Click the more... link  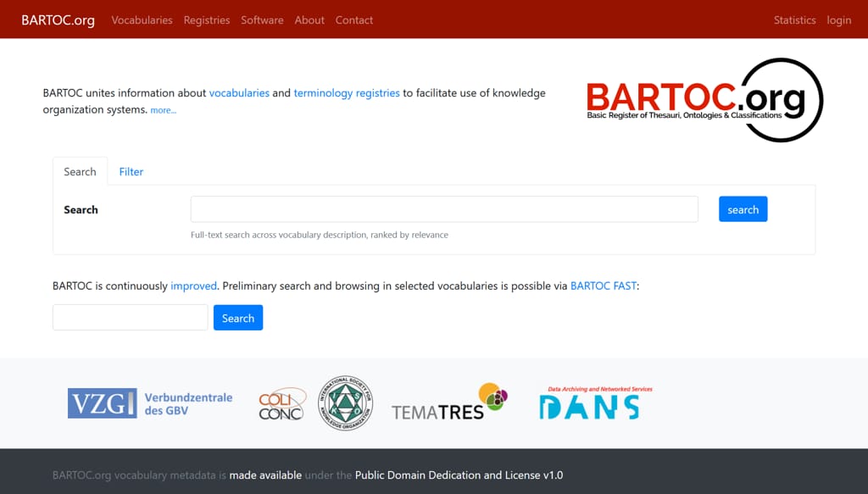(x=164, y=110)
